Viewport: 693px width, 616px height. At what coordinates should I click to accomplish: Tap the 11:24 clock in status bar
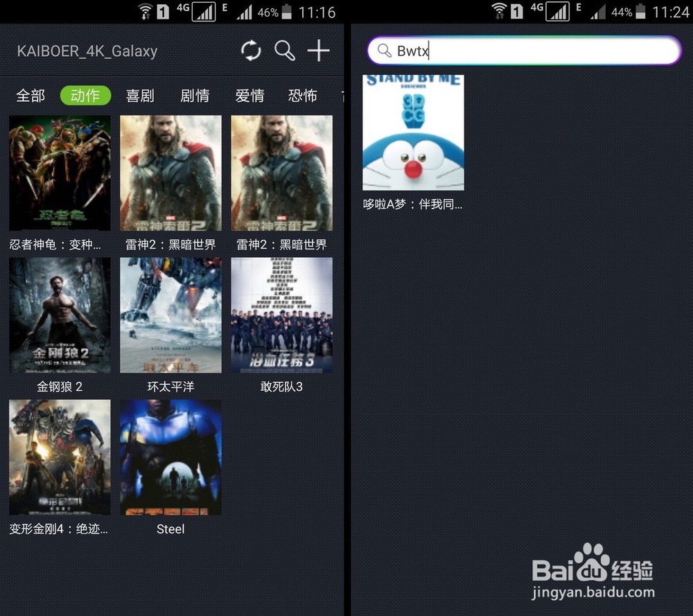(671, 12)
